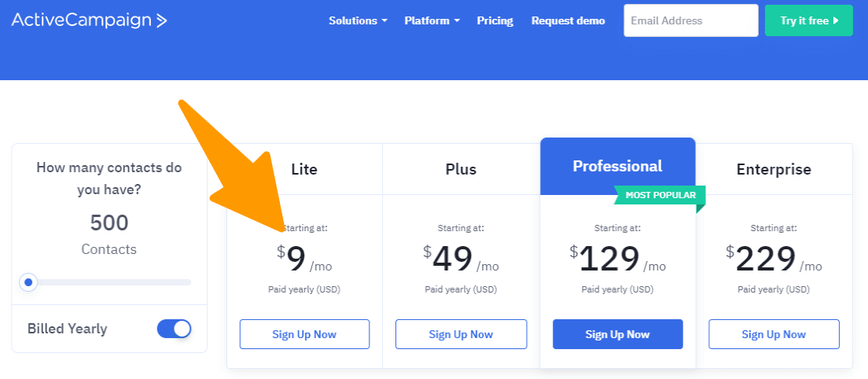
Task: Select the Enterprise plan header
Action: 774,169
